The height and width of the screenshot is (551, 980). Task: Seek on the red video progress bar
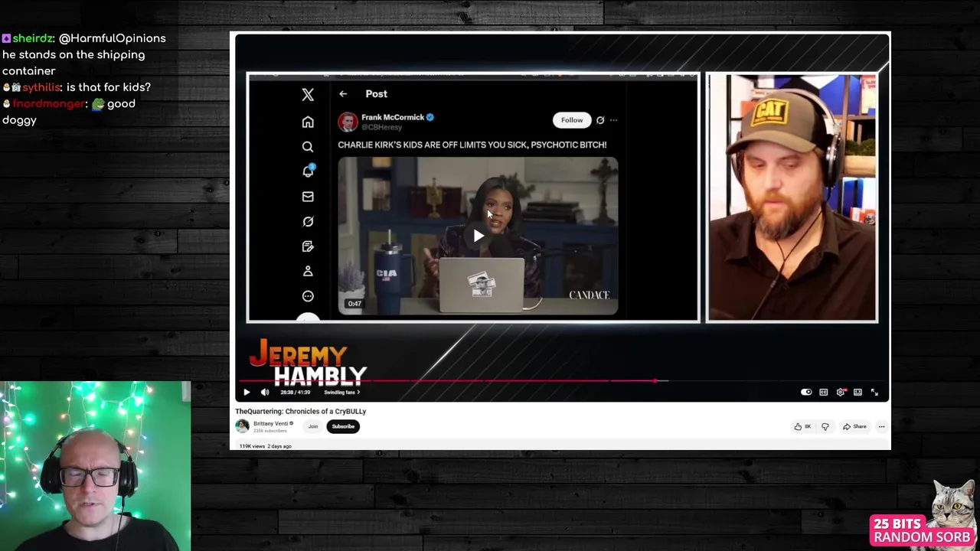pyautogui.click(x=563, y=380)
